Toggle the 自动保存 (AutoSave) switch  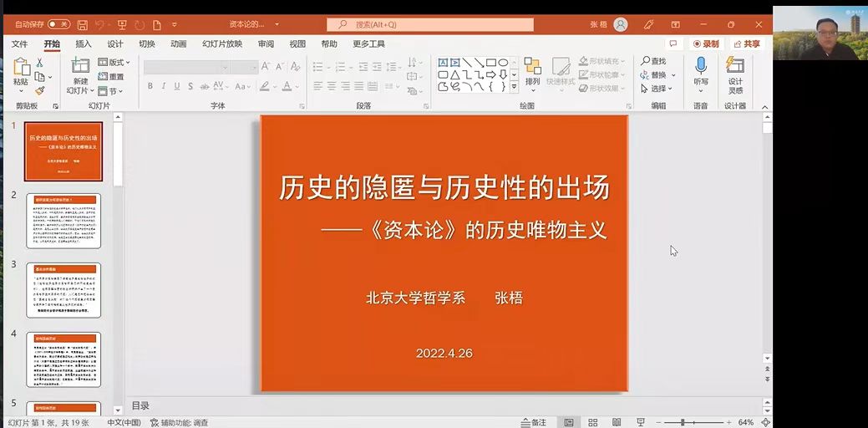click(x=58, y=24)
